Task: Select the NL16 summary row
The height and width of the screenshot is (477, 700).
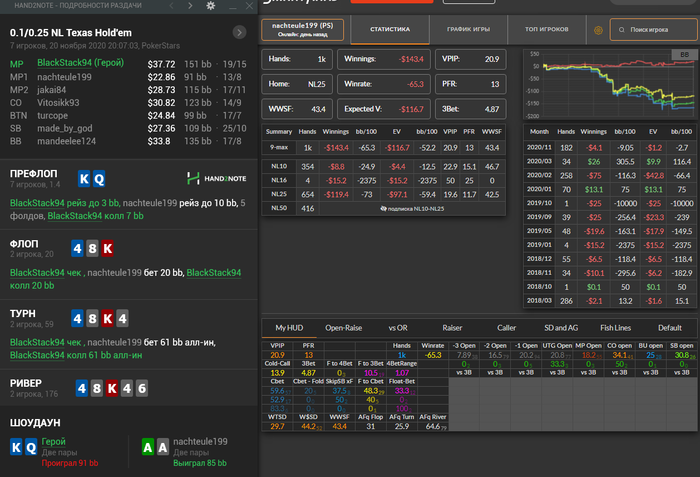Action: [383, 180]
